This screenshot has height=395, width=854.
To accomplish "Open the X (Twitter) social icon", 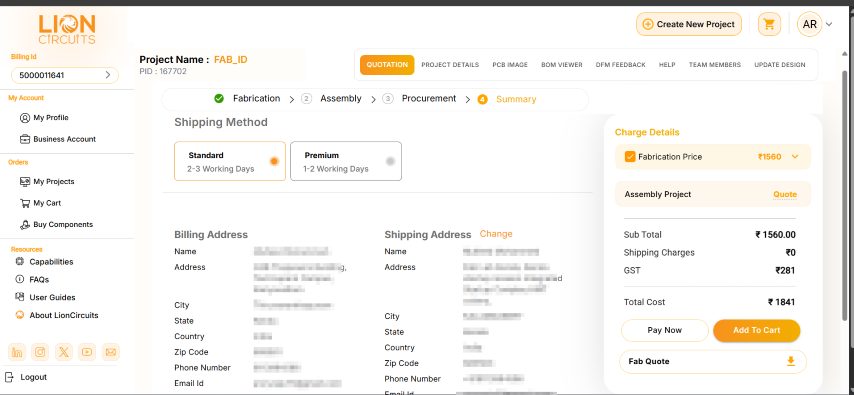I will pos(64,352).
